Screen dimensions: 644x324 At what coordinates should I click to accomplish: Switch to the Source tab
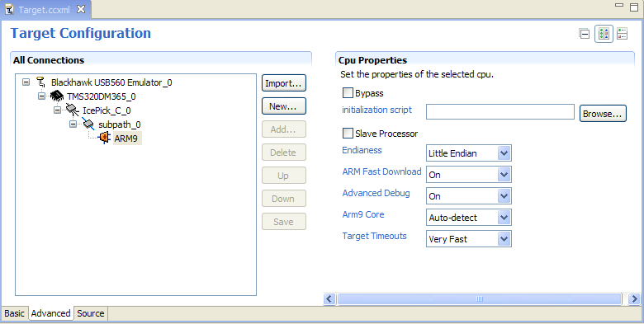coord(90,313)
